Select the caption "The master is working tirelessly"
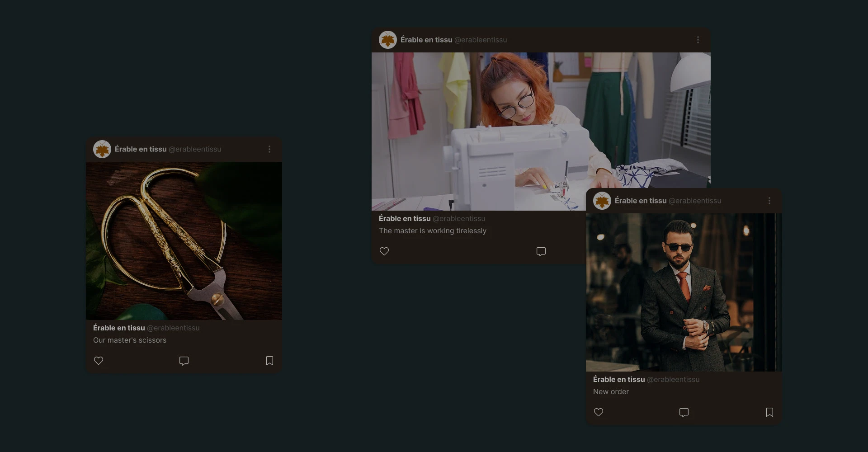 pyautogui.click(x=433, y=231)
